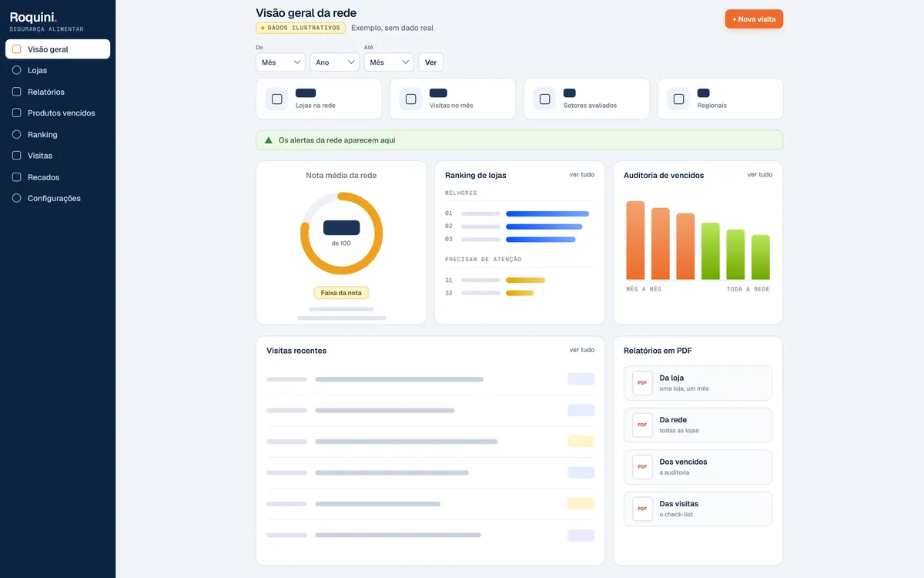The width and height of the screenshot is (924, 578).
Task: Click ranking position 01
Action: pyautogui.click(x=449, y=213)
